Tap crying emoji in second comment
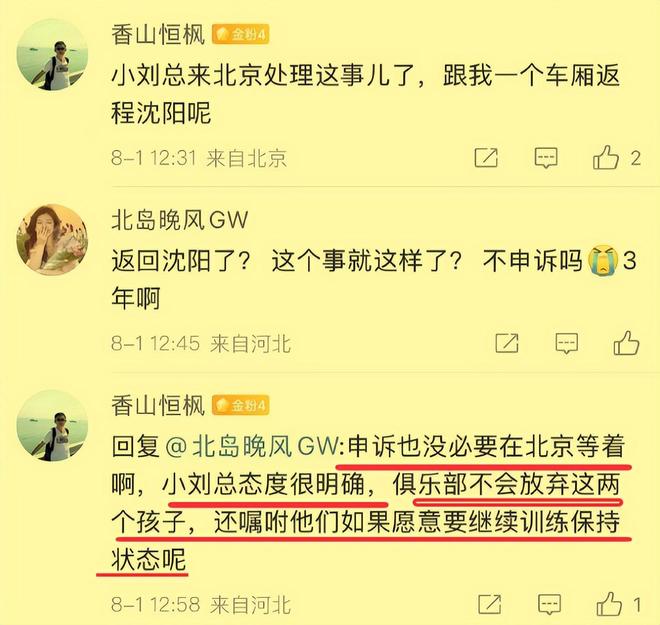 pos(604,261)
